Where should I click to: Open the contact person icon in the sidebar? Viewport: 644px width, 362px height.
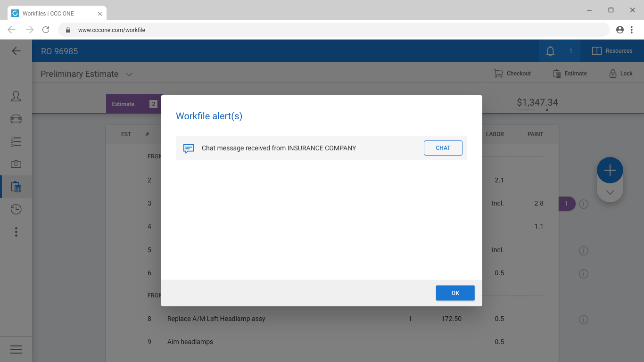click(16, 96)
